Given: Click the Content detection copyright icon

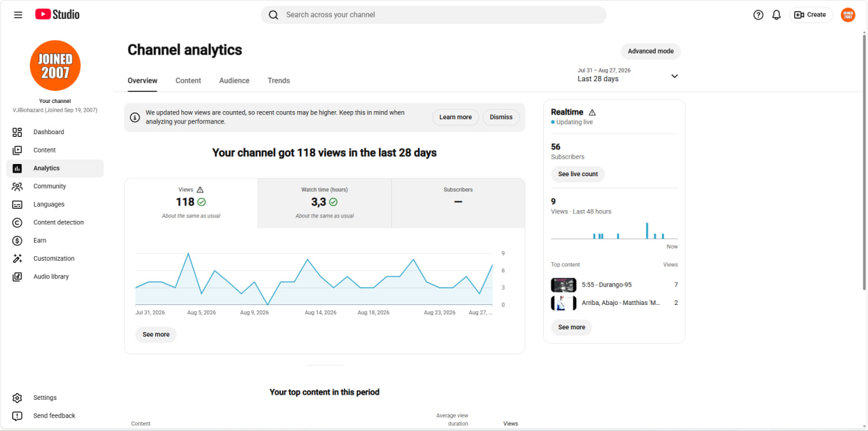Looking at the screenshot, I should pyautogui.click(x=18, y=222).
